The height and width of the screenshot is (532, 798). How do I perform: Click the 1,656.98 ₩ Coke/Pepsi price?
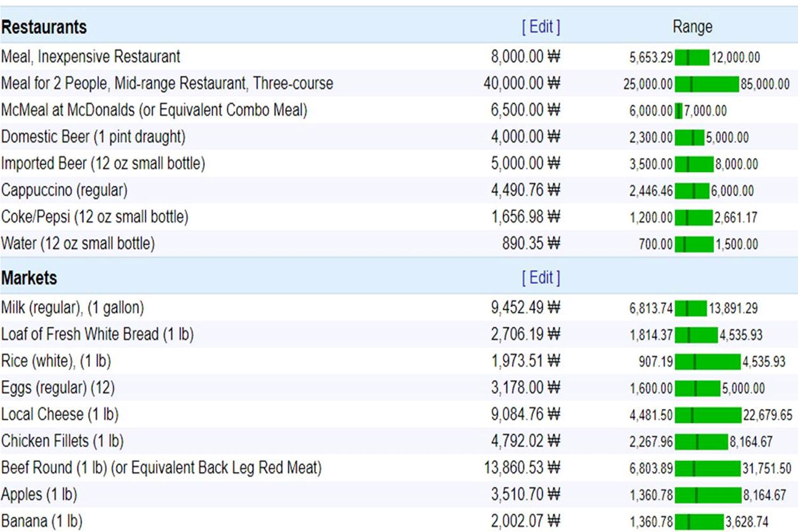(x=526, y=217)
